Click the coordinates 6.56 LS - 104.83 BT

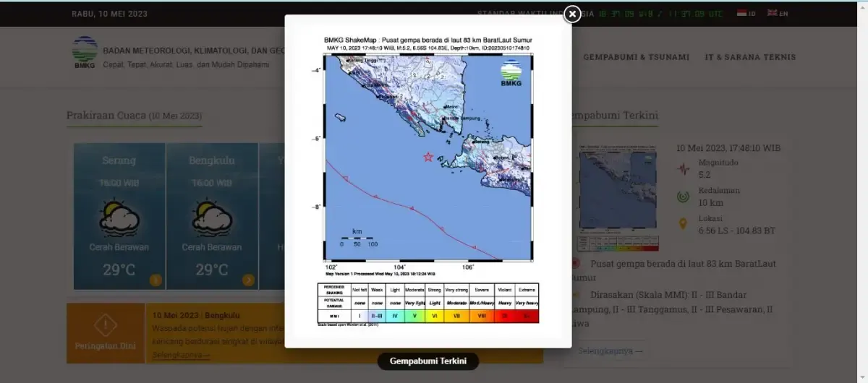click(737, 231)
